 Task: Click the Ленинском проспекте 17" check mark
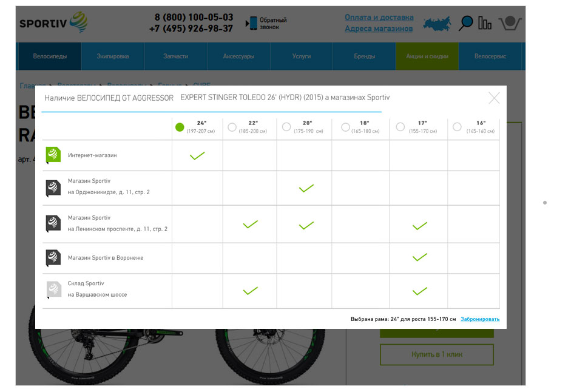coord(420,226)
